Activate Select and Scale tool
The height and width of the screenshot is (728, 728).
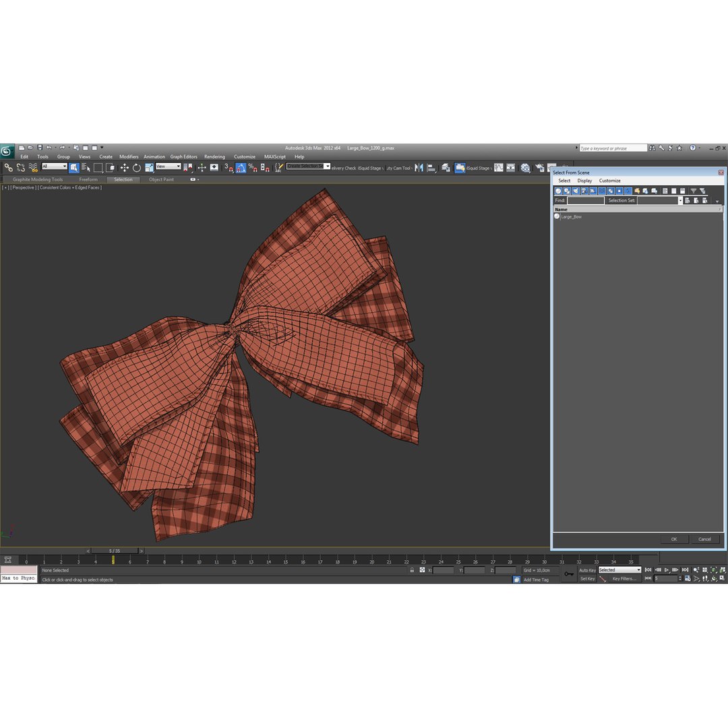click(x=149, y=168)
